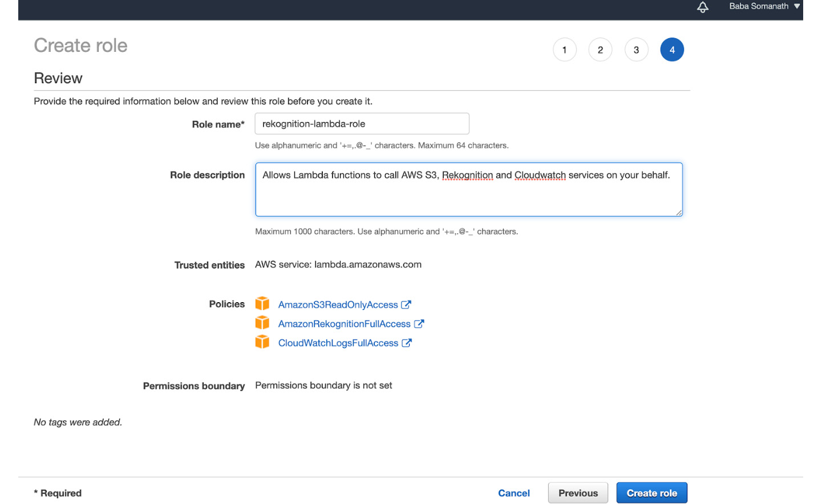Screen dimensions: 822x504
Task: Click the Create role button
Action: pos(651,493)
